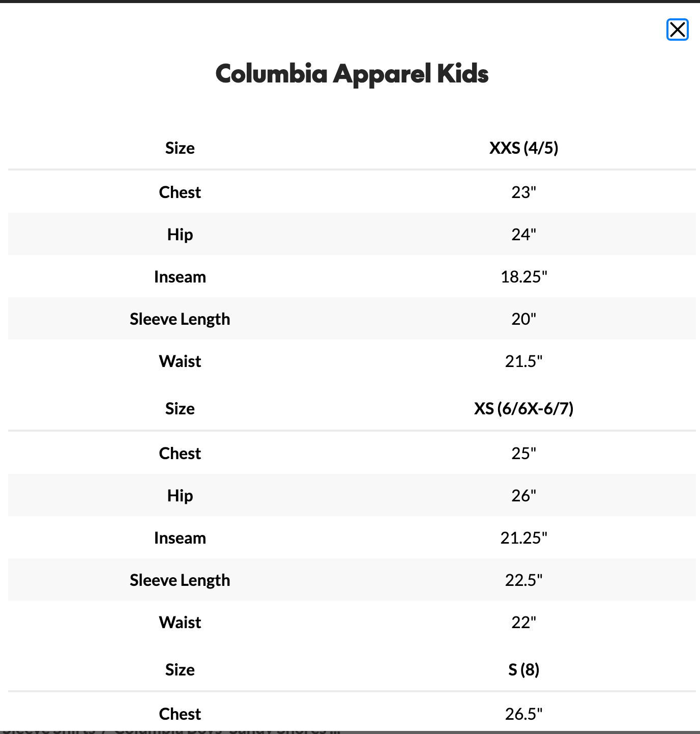Click the 20" sleeve length value
This screenshot has width=700, height=734.
click(523, 319)
